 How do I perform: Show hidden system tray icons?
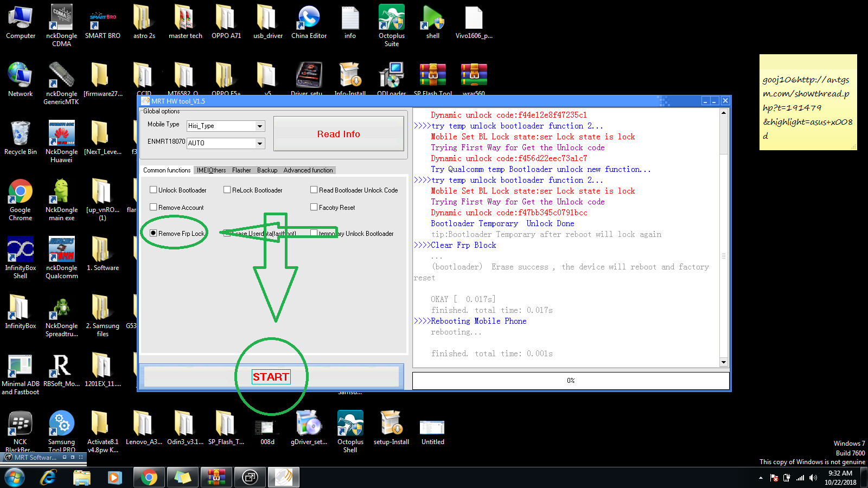point(761,478)
